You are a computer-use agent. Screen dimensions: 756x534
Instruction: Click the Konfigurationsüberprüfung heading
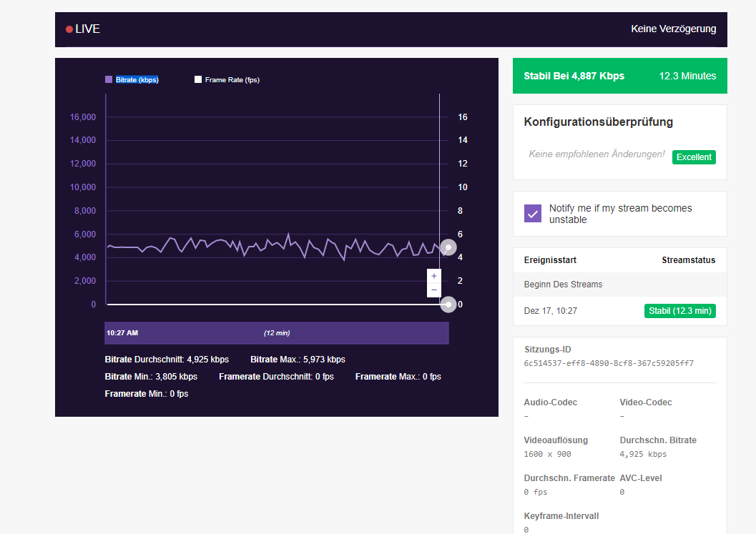598,122
